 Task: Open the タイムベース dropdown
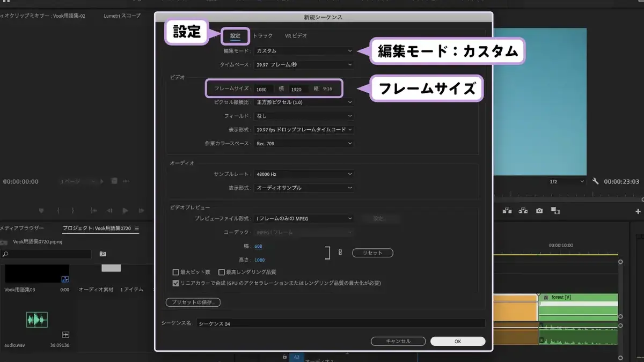304,64
